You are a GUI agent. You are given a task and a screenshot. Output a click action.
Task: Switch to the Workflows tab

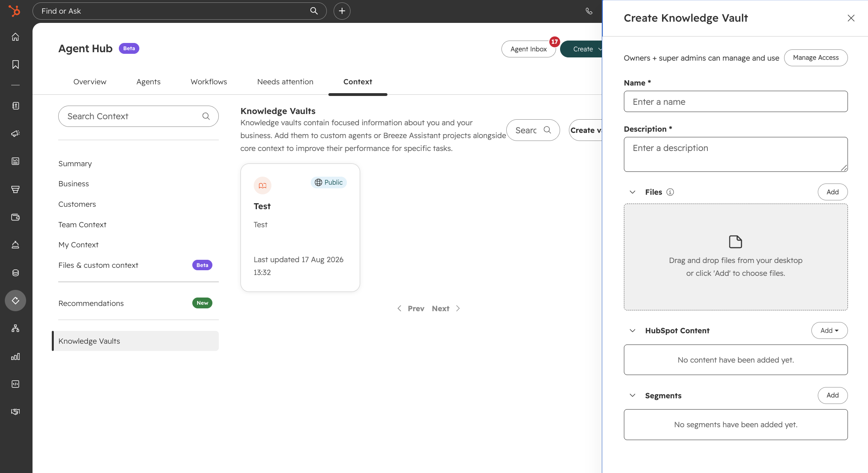[x=209, y=82]
